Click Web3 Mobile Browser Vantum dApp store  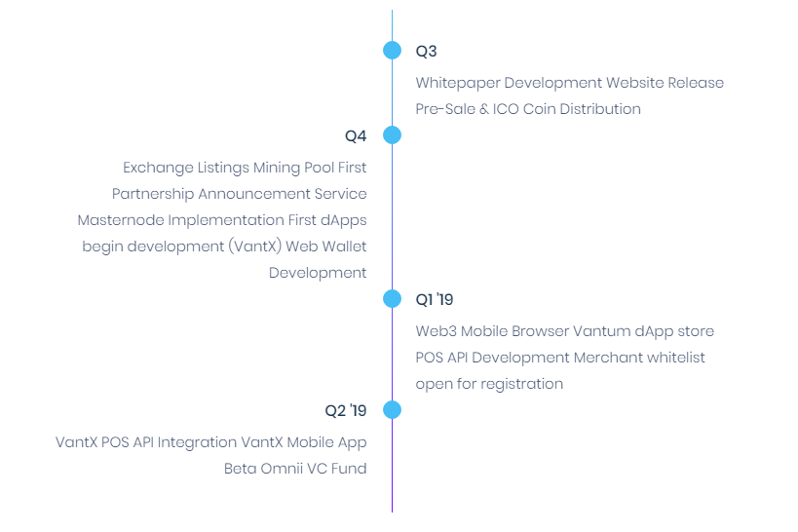point(565,331)
